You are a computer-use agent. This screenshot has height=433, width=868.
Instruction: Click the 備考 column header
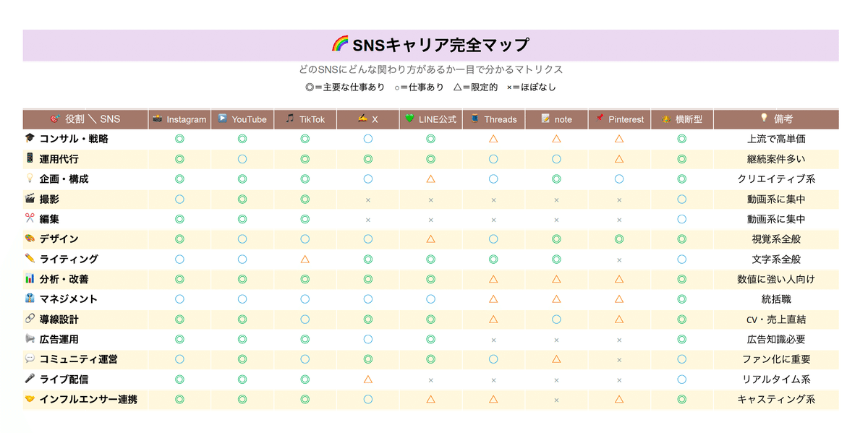coord(776,119)
